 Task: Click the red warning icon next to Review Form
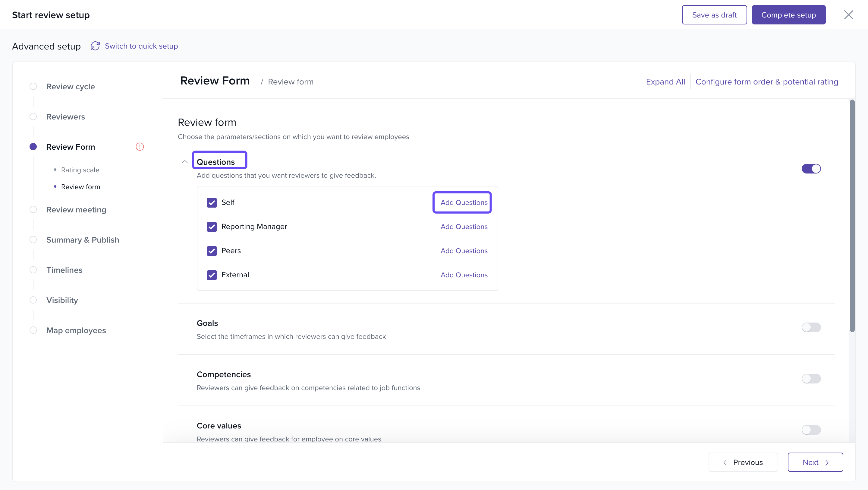140,147
